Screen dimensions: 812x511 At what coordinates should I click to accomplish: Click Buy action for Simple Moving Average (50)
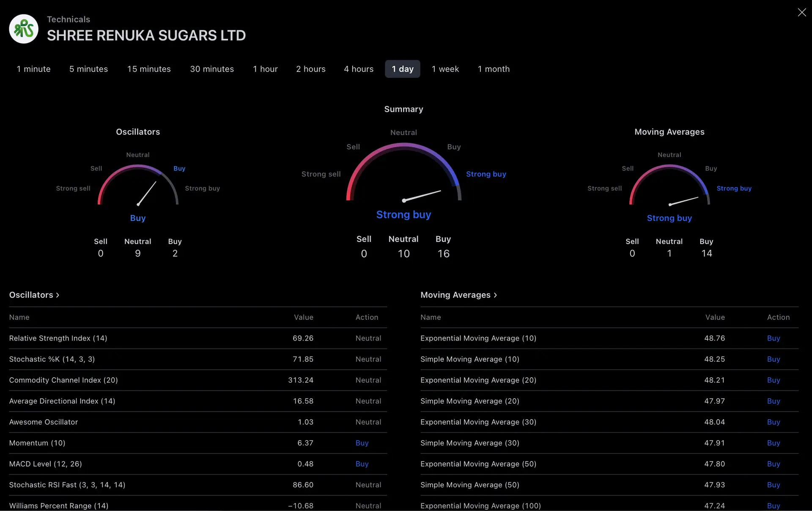click(774, 485)
